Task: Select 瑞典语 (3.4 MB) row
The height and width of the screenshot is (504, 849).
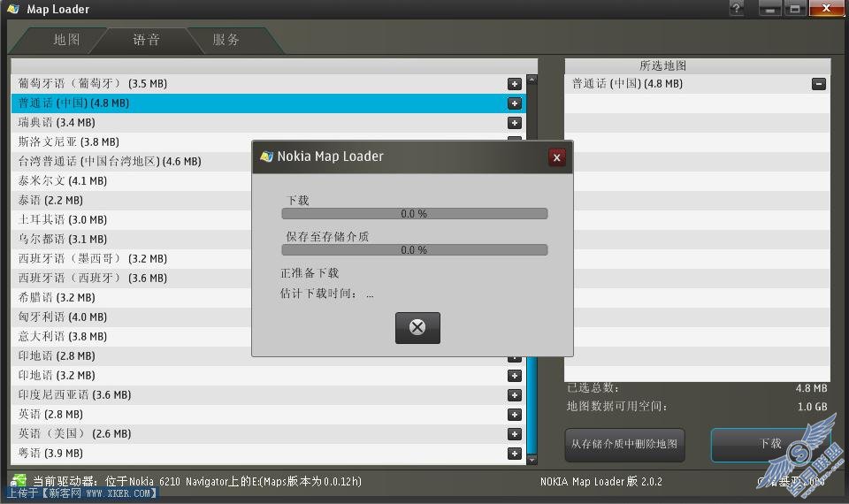Action: click(268, 123)
